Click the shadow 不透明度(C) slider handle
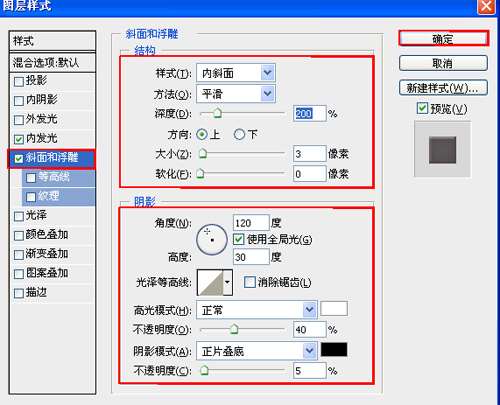This screenshot has width=500, height=405. (x=204, y=370)
